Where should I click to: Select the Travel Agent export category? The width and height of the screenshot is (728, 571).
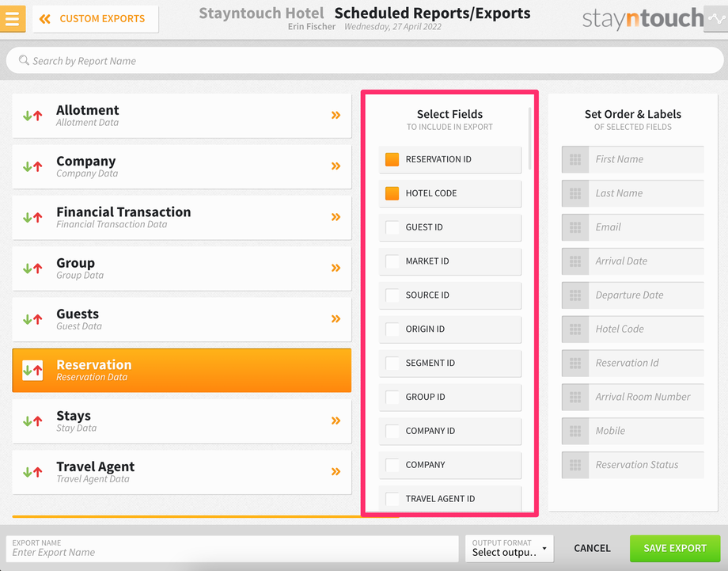[x=181, y=472]
